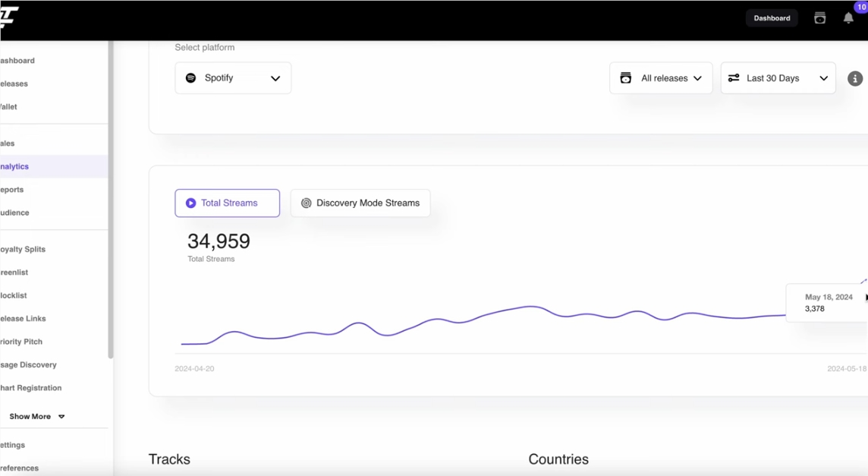Click the Spotify logo icon

point(191,78)
